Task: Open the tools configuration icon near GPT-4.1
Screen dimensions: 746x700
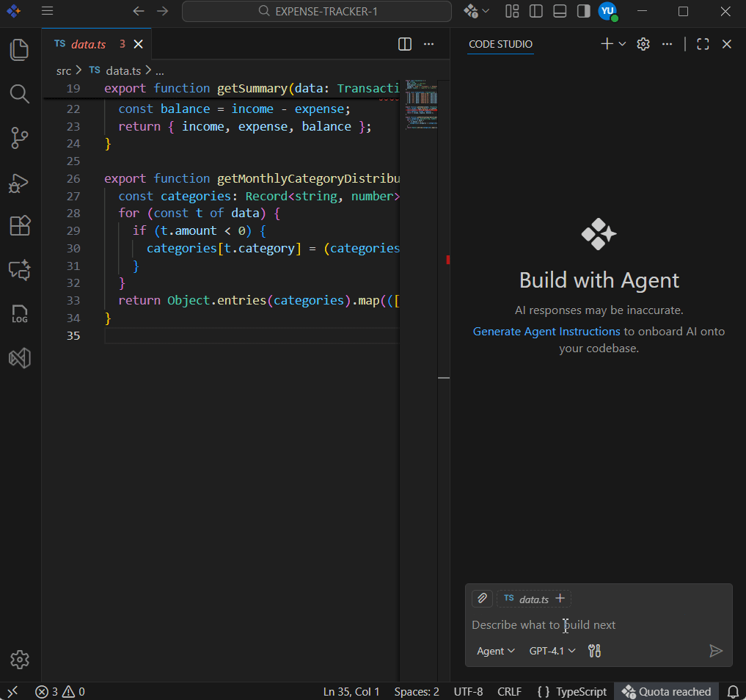Action: tap(594, 651)
